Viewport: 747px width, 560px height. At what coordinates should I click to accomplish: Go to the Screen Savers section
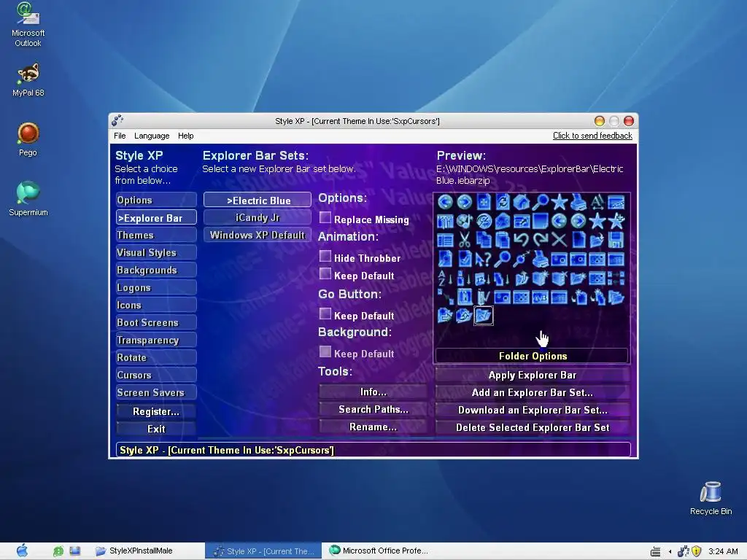156,392
